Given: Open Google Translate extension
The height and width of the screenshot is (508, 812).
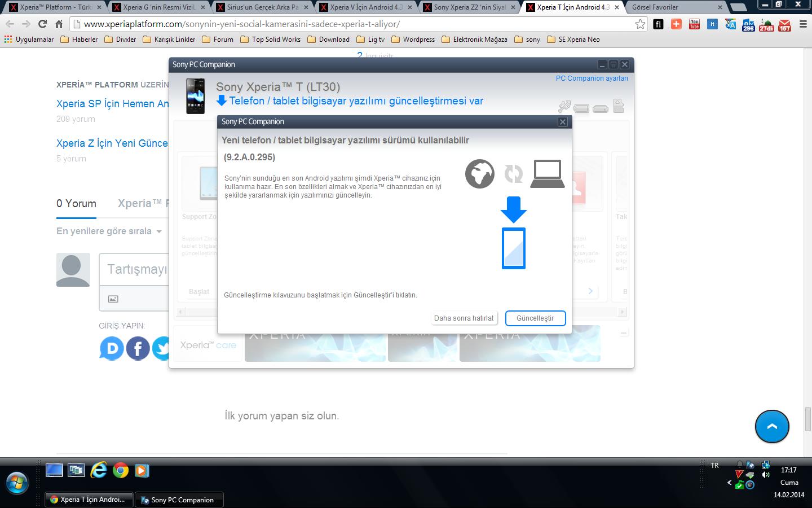Looking at the screenshot, I should pyautogui.click(x=730, y=24).
